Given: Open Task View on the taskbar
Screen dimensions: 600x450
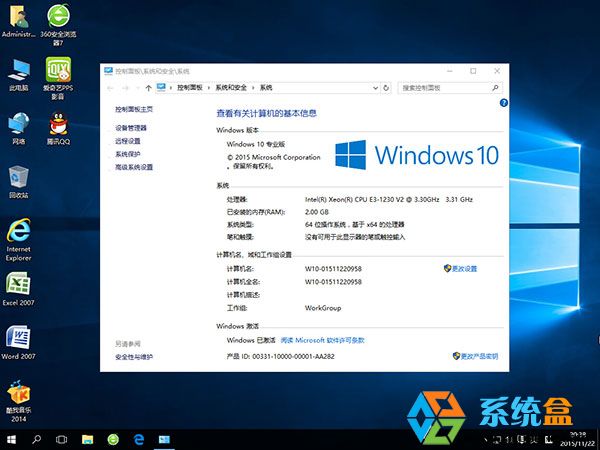Looking at the screenshot, I should 62,439.
